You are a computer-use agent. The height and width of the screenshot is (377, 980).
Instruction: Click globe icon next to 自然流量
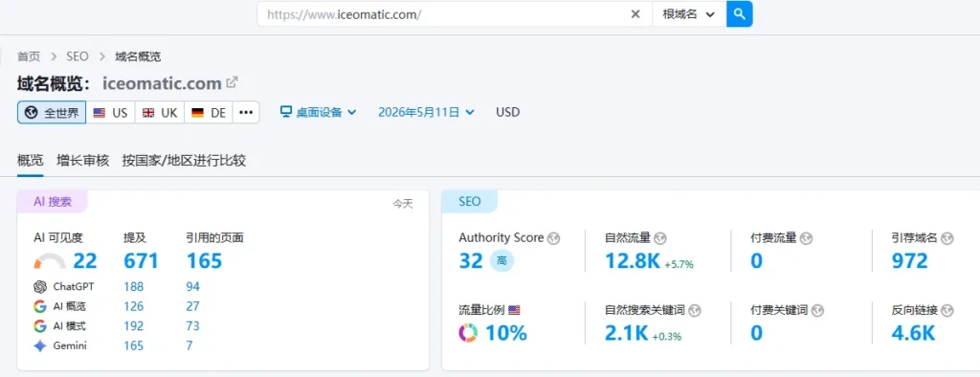(x=660, y=238)
